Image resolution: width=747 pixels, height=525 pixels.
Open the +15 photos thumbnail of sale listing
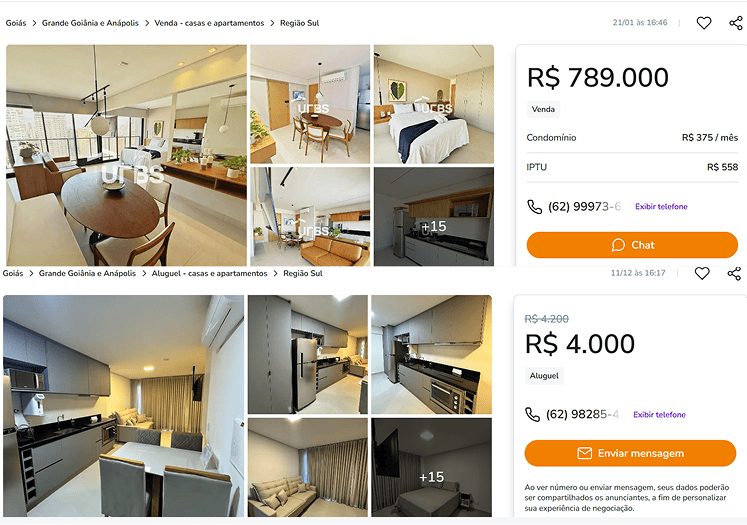click(x=434, y=217)
